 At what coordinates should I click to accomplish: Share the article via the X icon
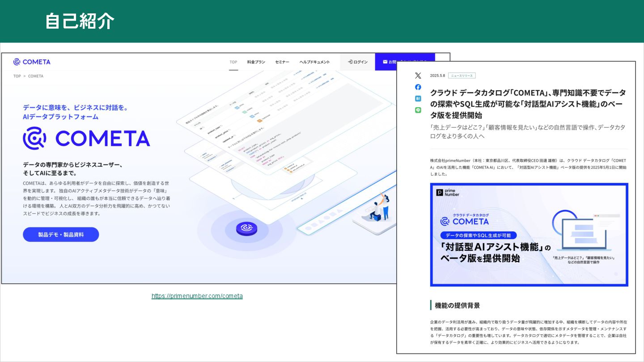coord(418,76)
